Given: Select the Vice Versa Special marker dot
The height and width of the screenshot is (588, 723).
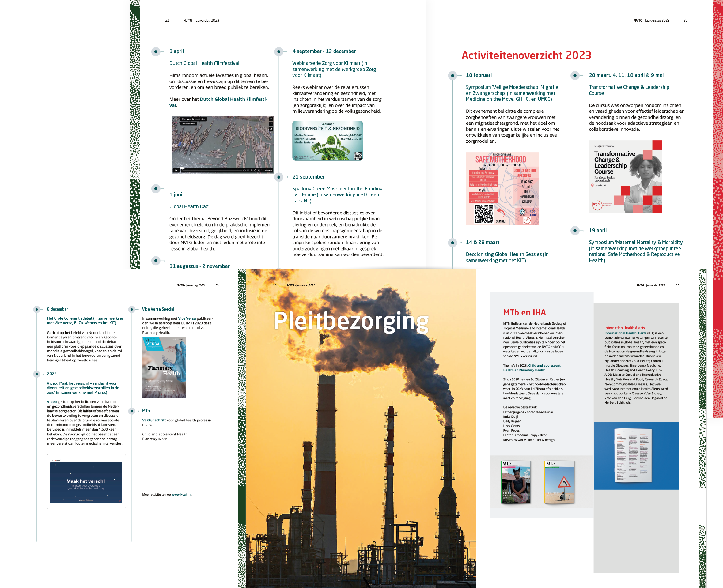Looking at the screenshot, I should point(132,309).
